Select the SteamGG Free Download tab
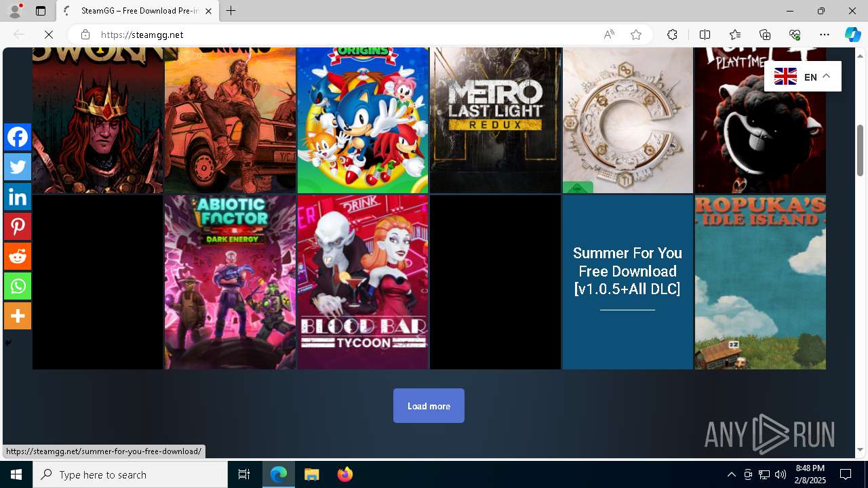This screenshot has height=488, width=868. point(137,11)
